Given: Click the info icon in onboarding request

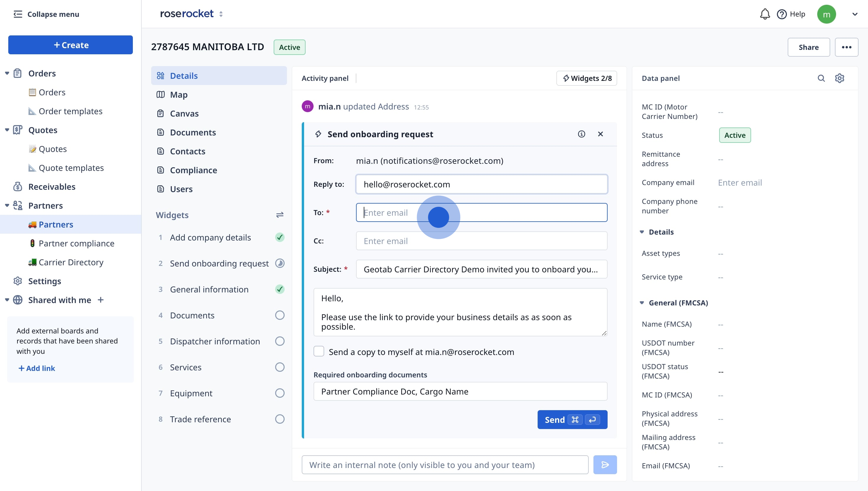Looking at the screenshot, I should (581, 134).
